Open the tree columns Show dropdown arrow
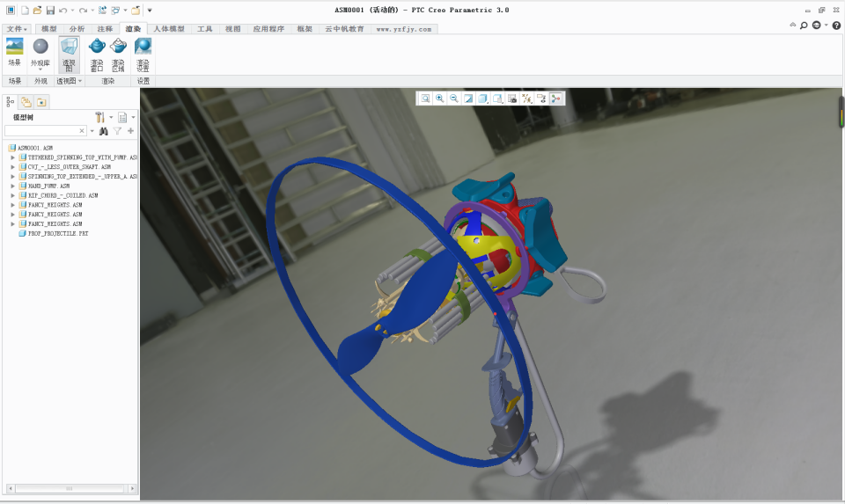 pos(133,117)
